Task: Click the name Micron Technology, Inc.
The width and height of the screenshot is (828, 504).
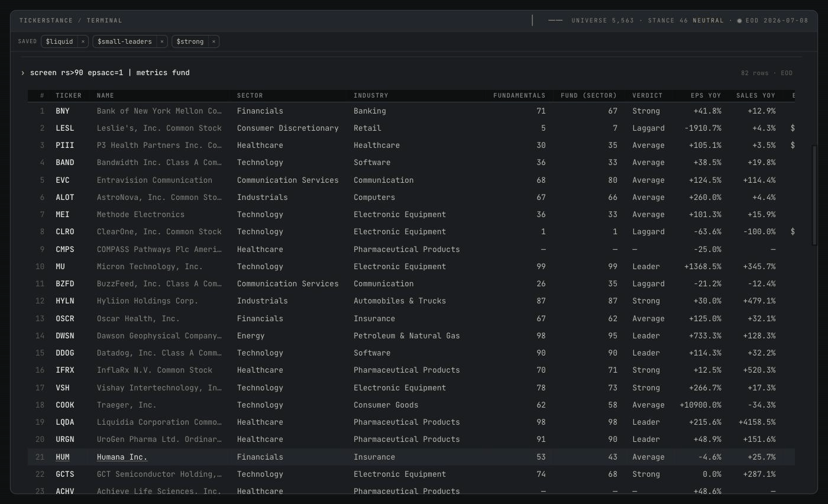Action: coord(150,266)
